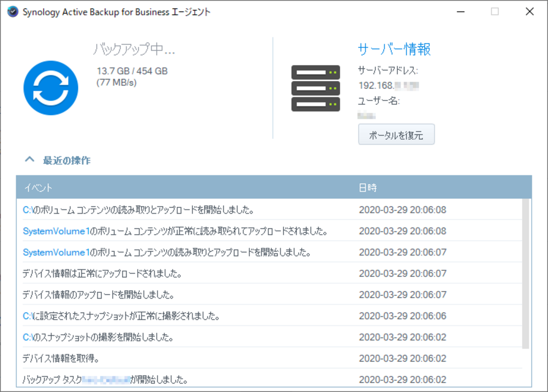This screenshot has width=548, height=392.
Task: Click the サーバーアドレス: label
Action: 388,70
